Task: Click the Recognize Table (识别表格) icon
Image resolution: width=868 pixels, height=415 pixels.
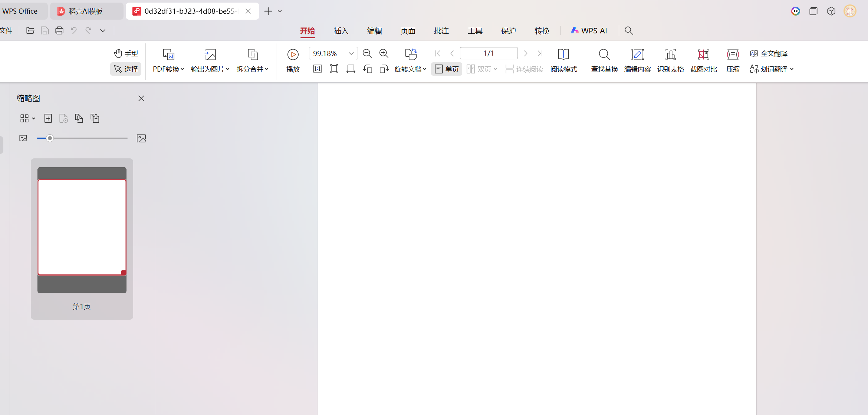Action: tap(670, 55)
